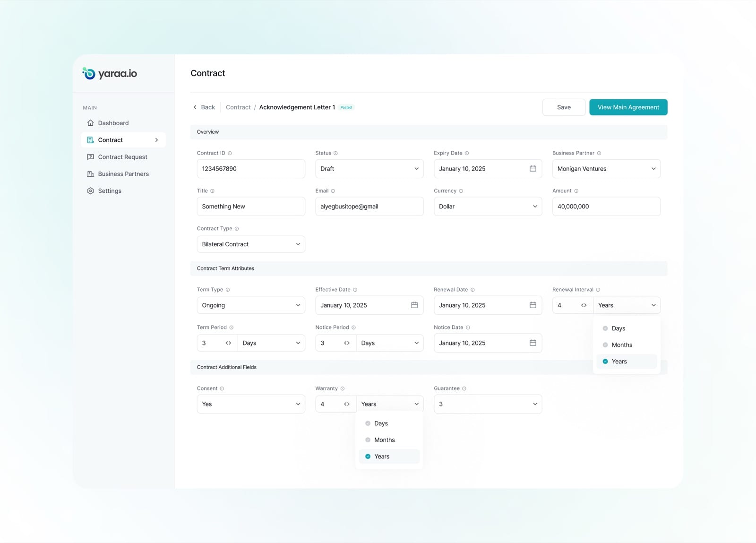756x543 pixels.
Task: Click the info icon beside Status
Action: click(336, 153)
